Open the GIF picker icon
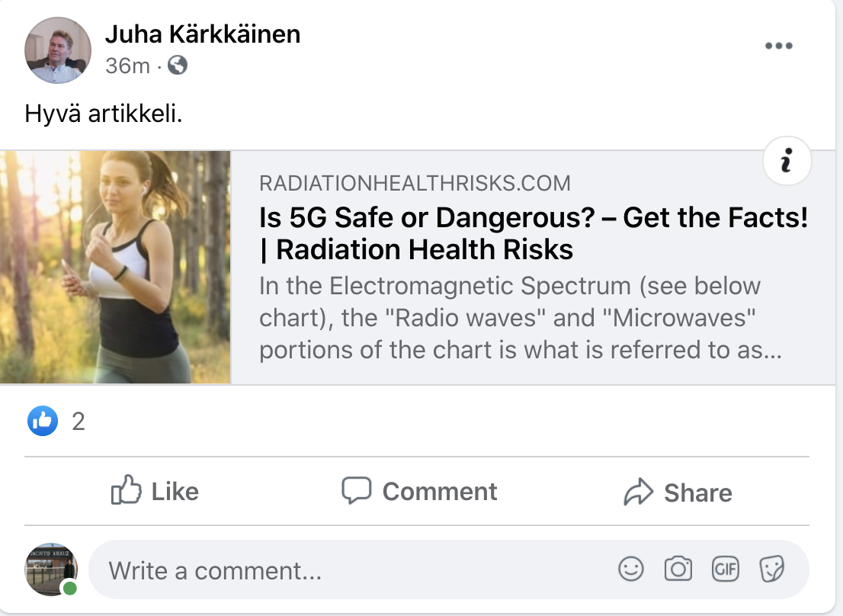This screenshot has width=843, height=616. pos(726,569)
